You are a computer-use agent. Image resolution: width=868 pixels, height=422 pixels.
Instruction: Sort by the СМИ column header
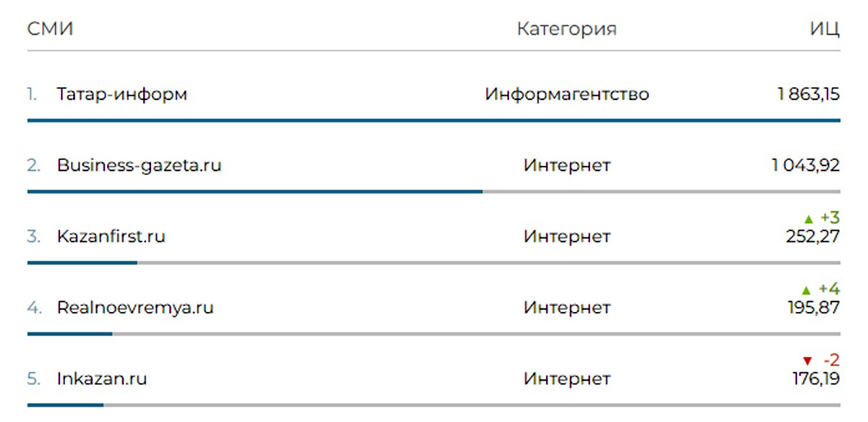[x=50, y=29]
